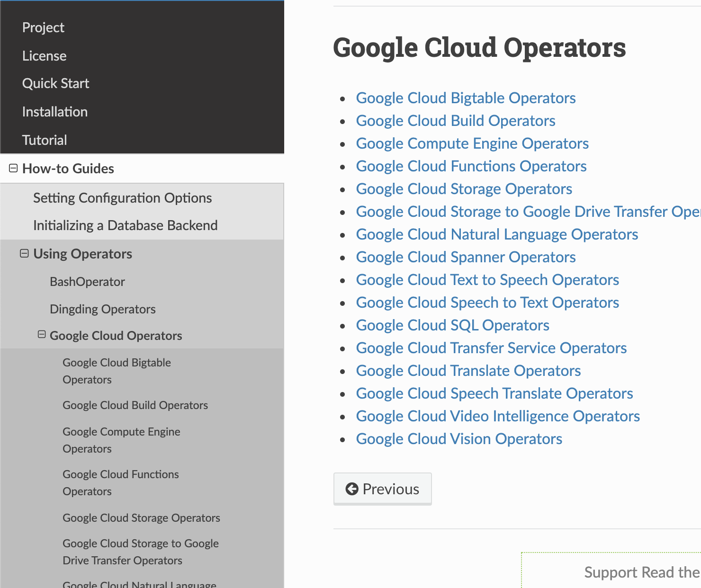Open Google Cloud Bigtable Operators in sidebar
This screenshot has width=701, height=588.
point(117,371)
